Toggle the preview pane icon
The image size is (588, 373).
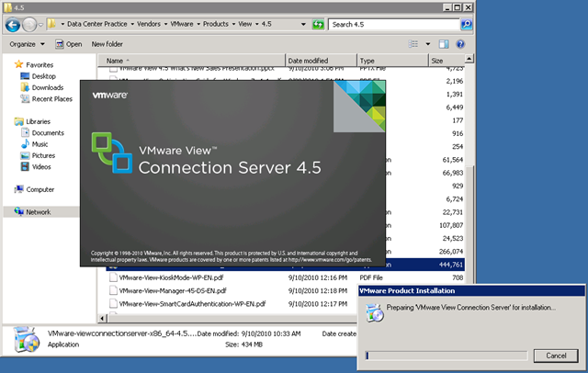[x=444, y=44]
